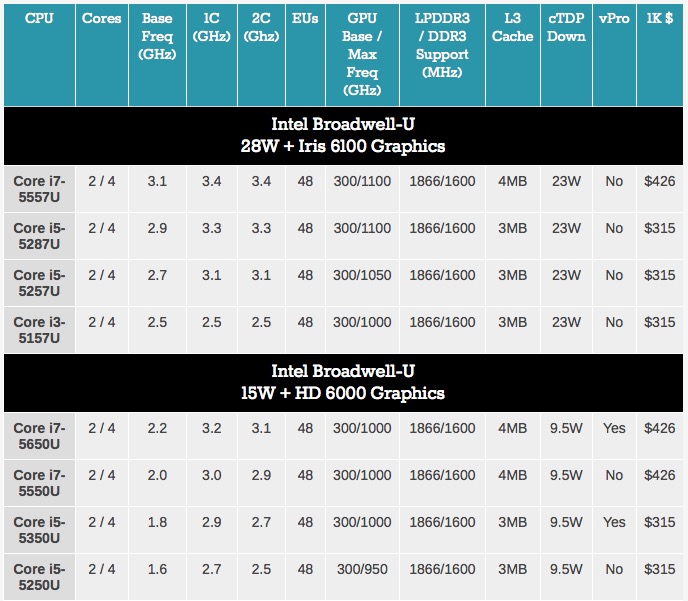
Task: Select the LPDDR3 / DDR3 Support header
Action: point(442,45)
